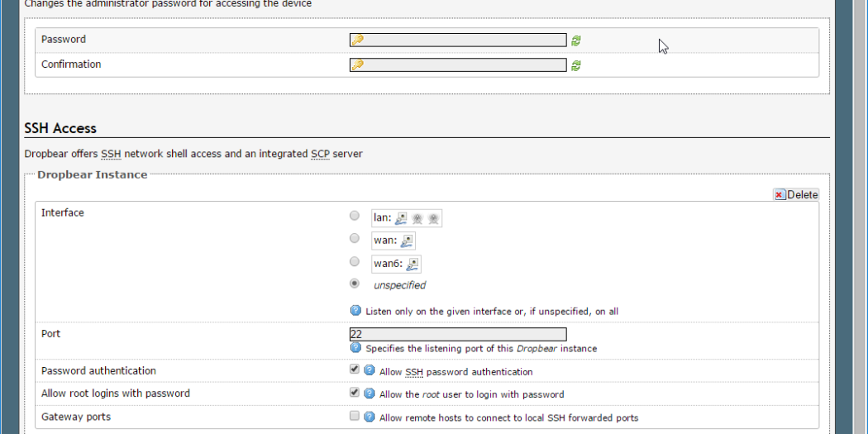Click the reveal icon beside the Password field

click(x=575, y=41)
